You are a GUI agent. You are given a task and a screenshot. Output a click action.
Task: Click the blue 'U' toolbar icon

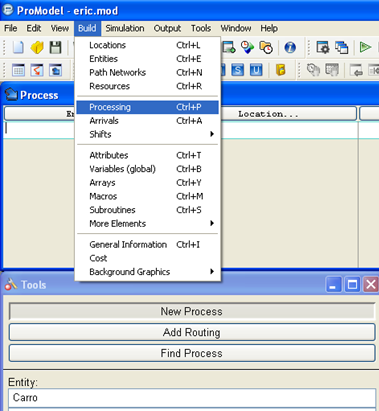click(256, 70)
